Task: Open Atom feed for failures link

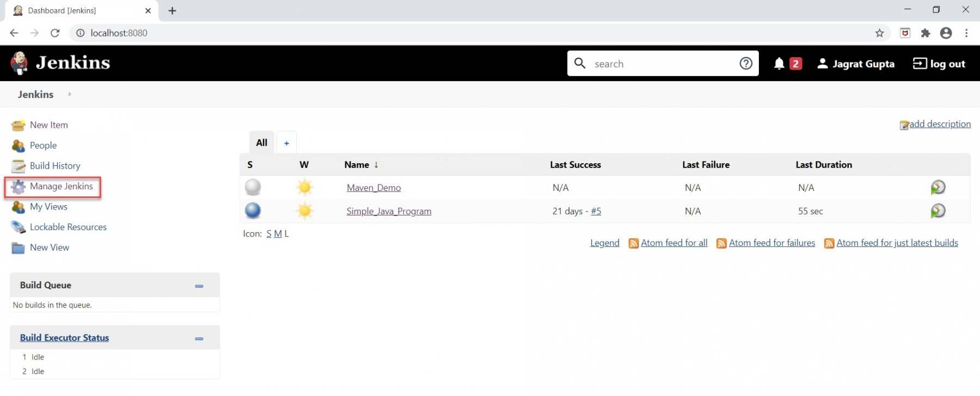Action: click(772, 243)
